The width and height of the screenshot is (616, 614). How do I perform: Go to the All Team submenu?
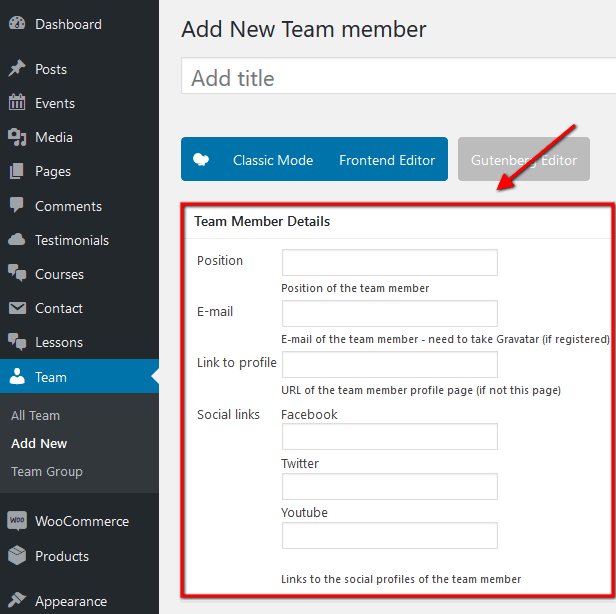pyautogui.click(x=35, y=415)
